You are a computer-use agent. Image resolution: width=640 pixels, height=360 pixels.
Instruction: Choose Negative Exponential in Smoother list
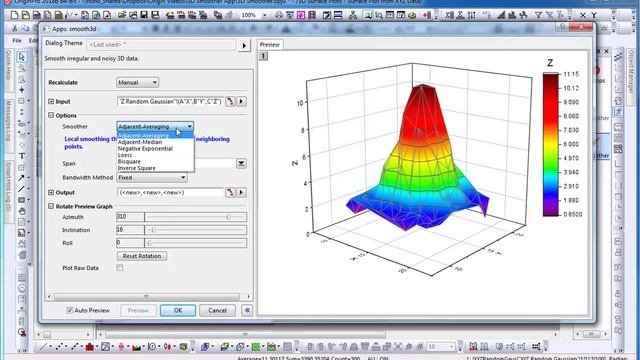[155, 149]
